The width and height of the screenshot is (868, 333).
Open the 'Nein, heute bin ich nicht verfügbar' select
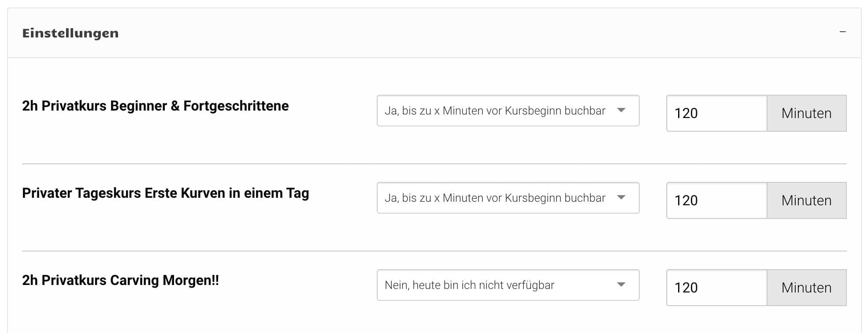(494, 285)
